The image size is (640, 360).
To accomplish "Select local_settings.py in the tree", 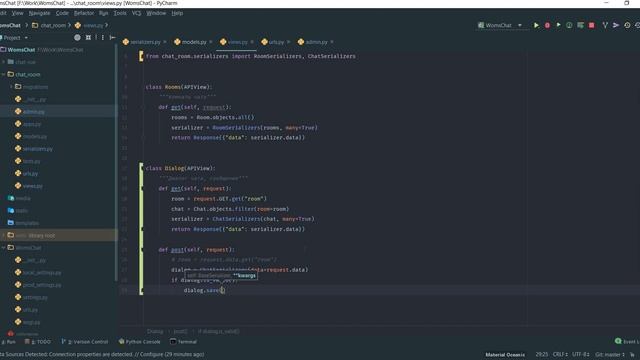I will (x=42, y=273).
